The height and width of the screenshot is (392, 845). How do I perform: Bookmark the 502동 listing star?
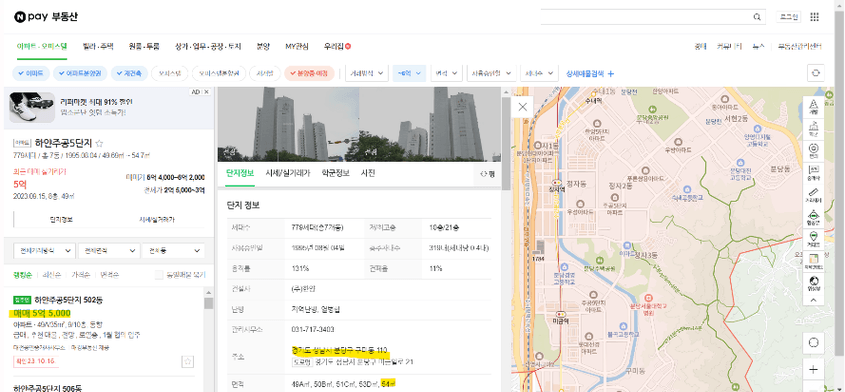(187, 361)
